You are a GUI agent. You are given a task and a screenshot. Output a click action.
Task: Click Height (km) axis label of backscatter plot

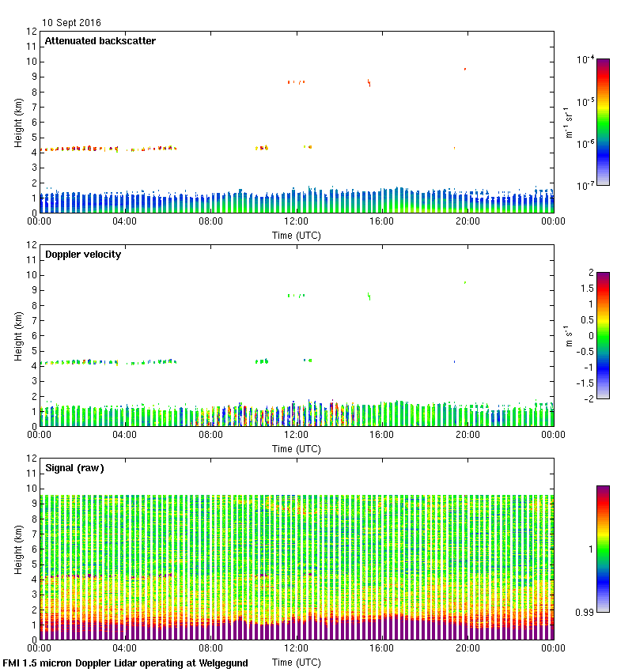(18, 122)
